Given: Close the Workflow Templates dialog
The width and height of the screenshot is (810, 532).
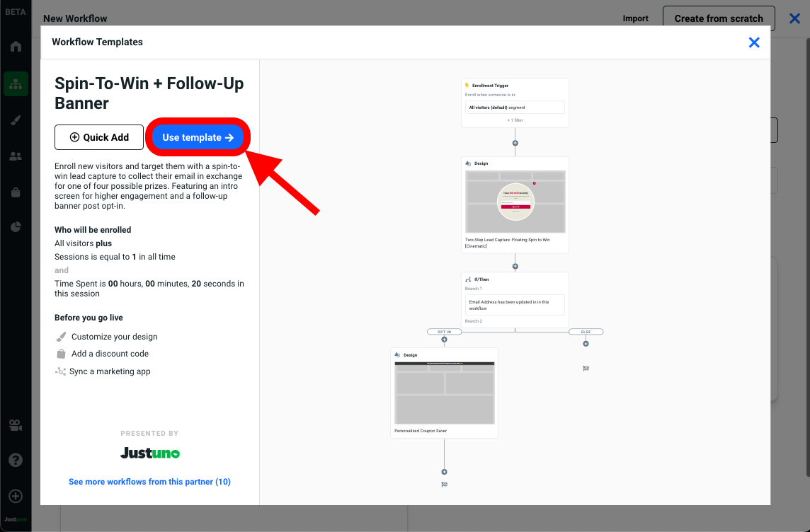Looking at the screenshot, I should [x=754, y=42].
